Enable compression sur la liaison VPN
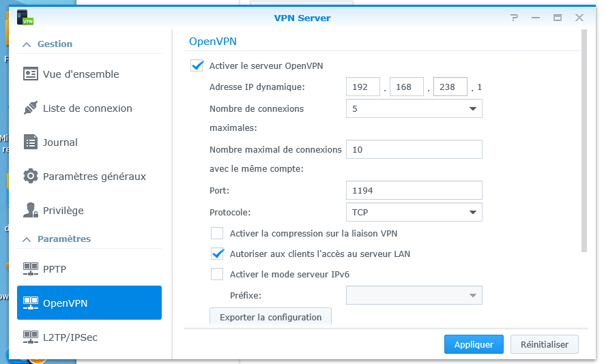 pos(217,233)
